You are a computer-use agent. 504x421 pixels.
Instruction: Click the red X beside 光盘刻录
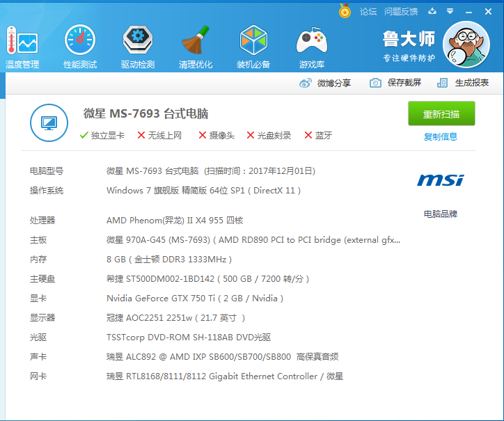click(251, 135)
